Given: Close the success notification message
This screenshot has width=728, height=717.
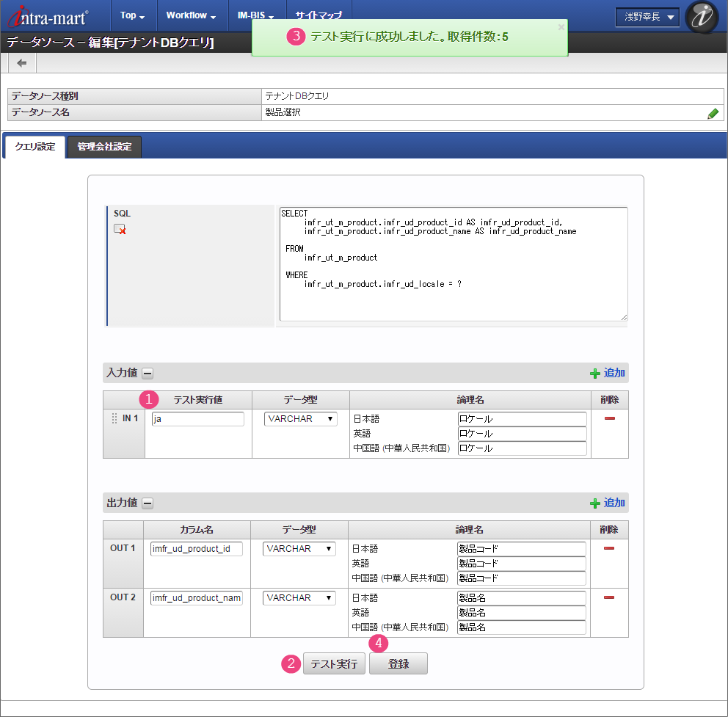Looking at the screenshot, I should coord(561,27).
